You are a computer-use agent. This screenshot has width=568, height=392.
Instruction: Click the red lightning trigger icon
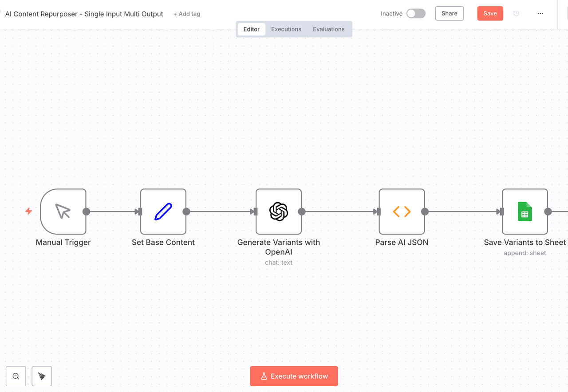coord(29,211)
